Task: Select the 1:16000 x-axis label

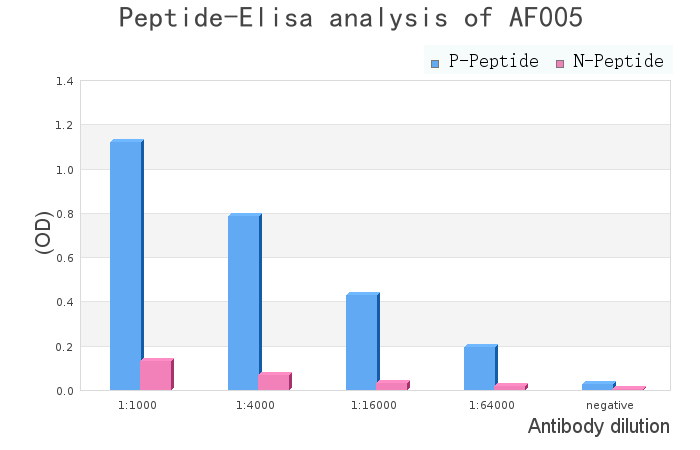Action: [374, 405]
